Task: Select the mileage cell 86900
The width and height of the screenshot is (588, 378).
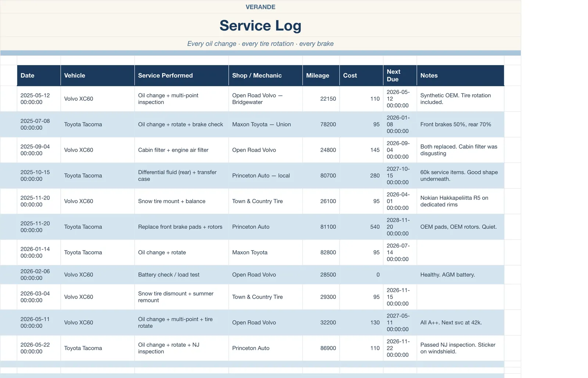Action: (321, 348)
